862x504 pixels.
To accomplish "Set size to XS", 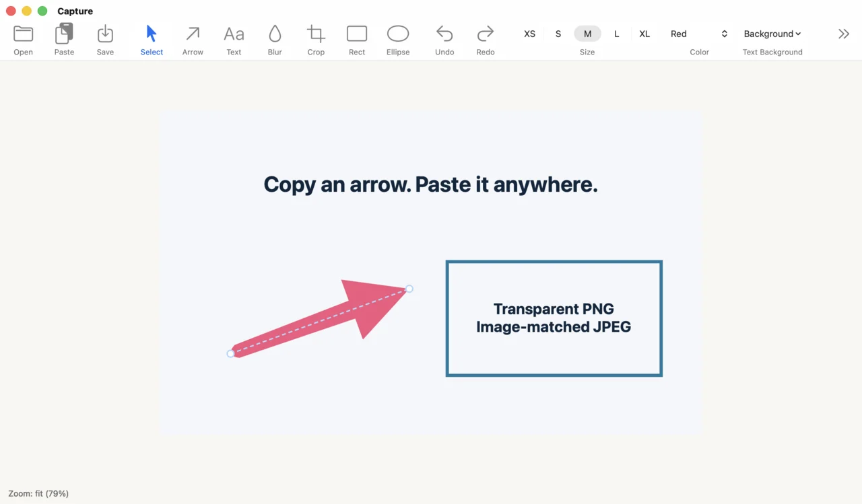I will [x=530, y=34].
